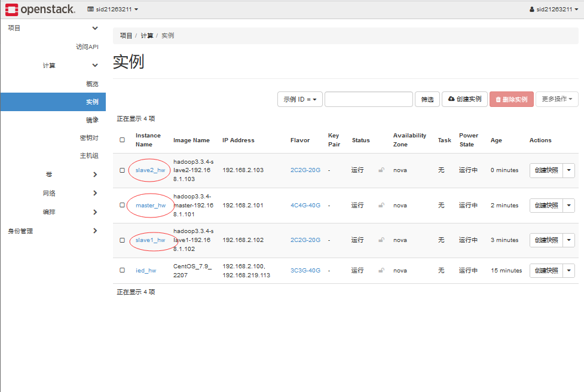
Task: Open the slave1_hw instance link
Action: point(150,240)
